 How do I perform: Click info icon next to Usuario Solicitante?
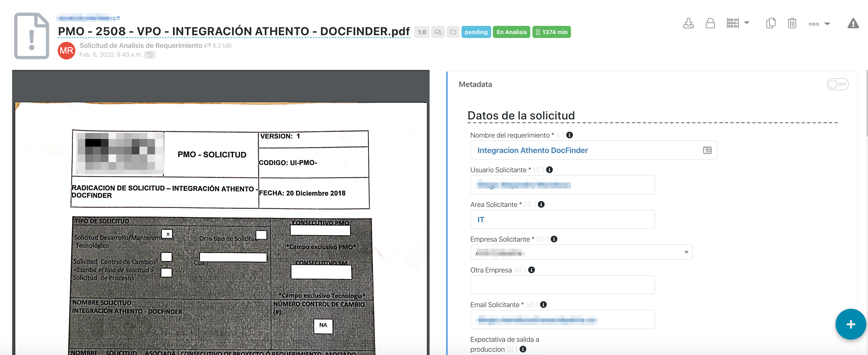[x=549, y=170]
